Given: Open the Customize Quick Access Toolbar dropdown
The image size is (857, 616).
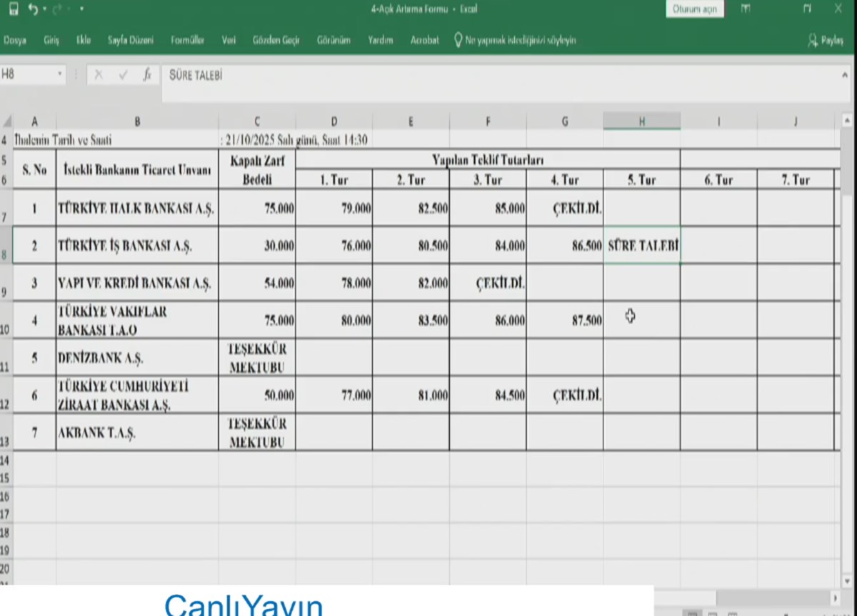Looking at the screenshot, I should 81,9.
